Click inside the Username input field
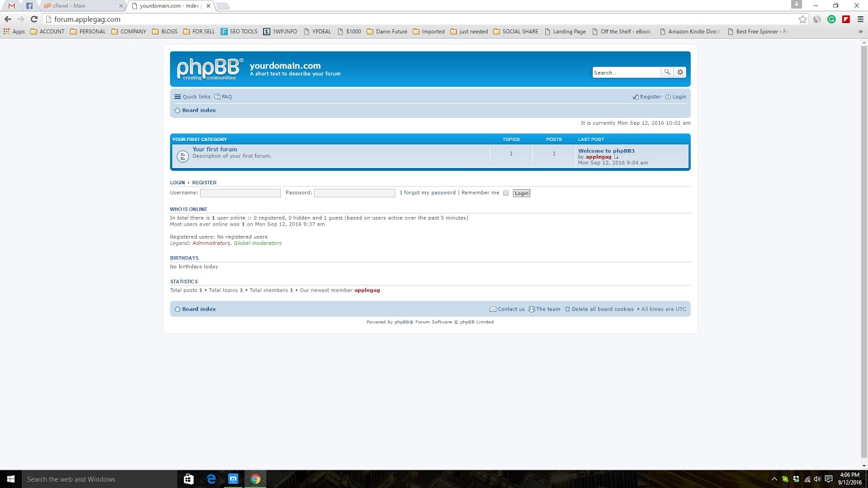The width and height of the screenshot is (868, 488). tap(240, 192)
